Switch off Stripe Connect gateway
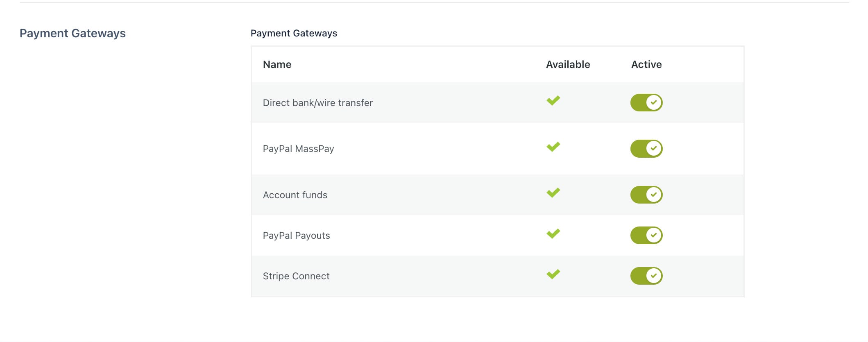This screenshot has height=342, width=868. [646, 276]
